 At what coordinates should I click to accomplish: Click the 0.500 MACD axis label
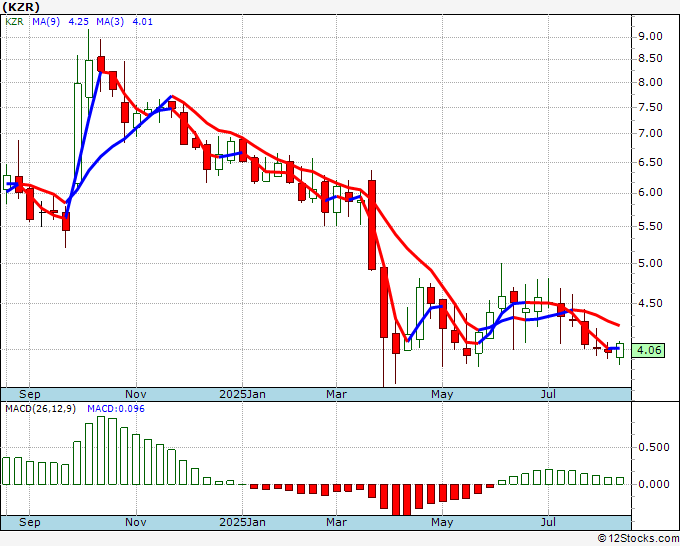tap(654, 447)
